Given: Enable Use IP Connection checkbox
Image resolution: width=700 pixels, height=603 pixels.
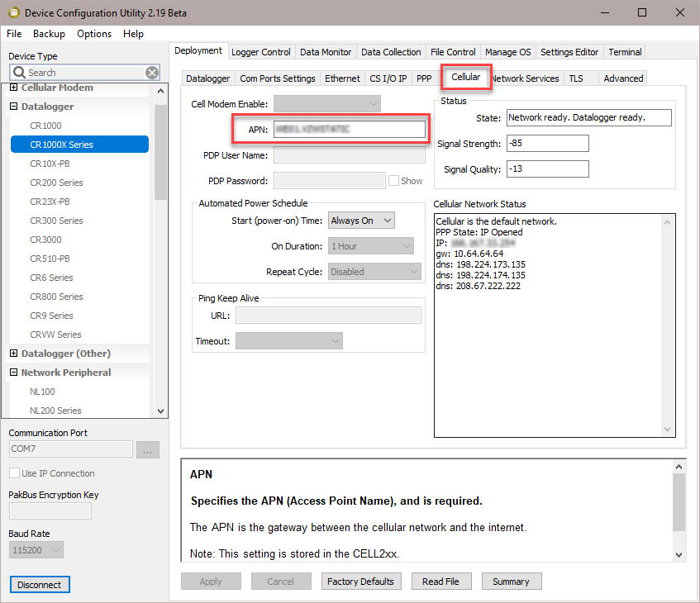Looking at the screenshot, I should click(15, 473).
